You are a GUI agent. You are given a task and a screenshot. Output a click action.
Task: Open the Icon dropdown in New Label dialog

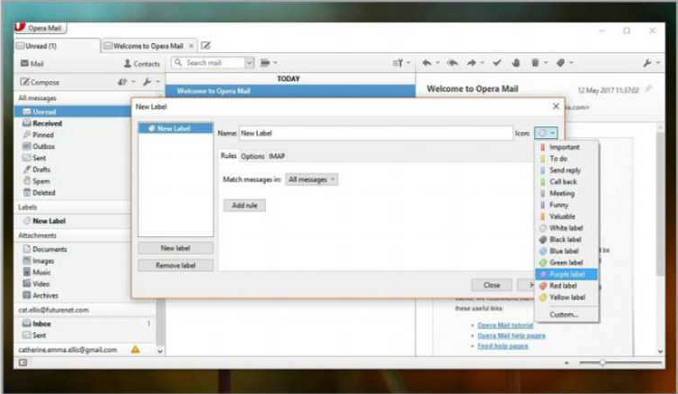[x=546, y=133]
